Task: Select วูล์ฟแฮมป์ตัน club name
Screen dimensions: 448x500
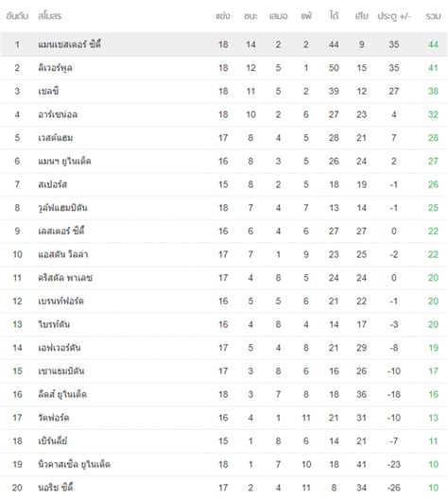Action: (x=62, y=208)
